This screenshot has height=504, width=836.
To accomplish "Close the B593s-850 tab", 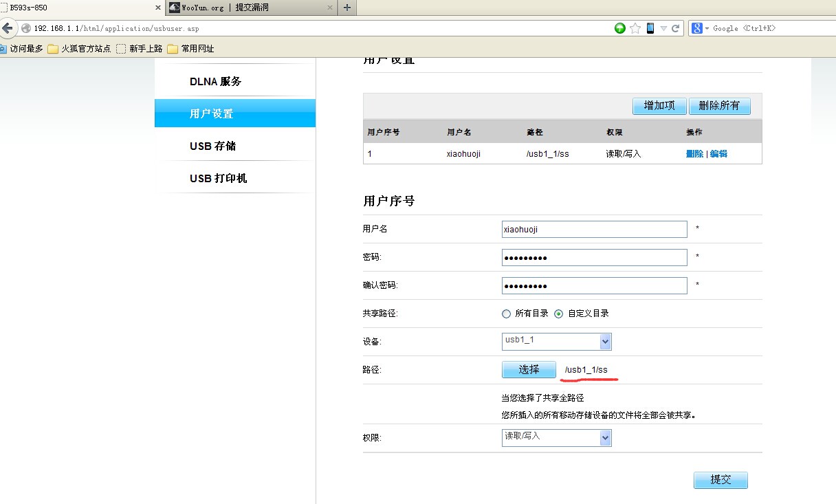I will click(158, 8).
